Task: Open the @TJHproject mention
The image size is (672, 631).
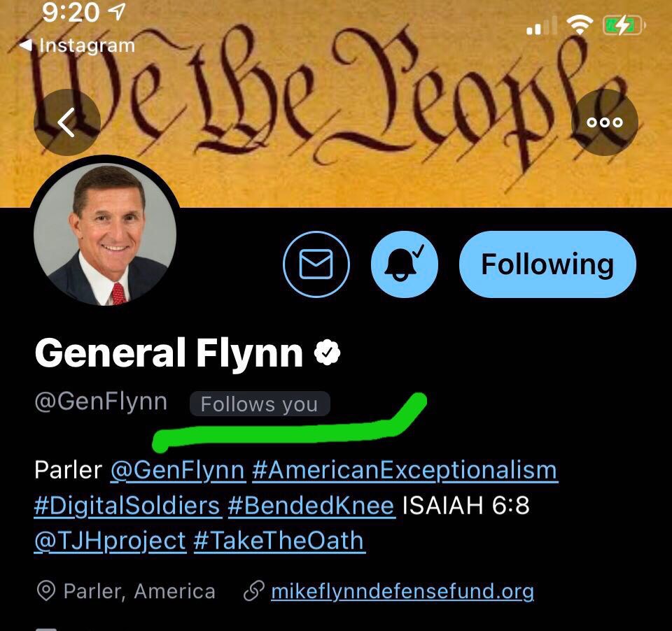Action: [110, 541]
